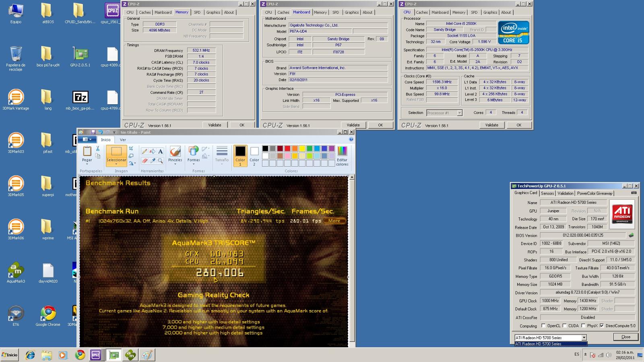Click the Resize icon in Imagen group
The width and height of the screenshot is (644, 362).
click(131, 156)
